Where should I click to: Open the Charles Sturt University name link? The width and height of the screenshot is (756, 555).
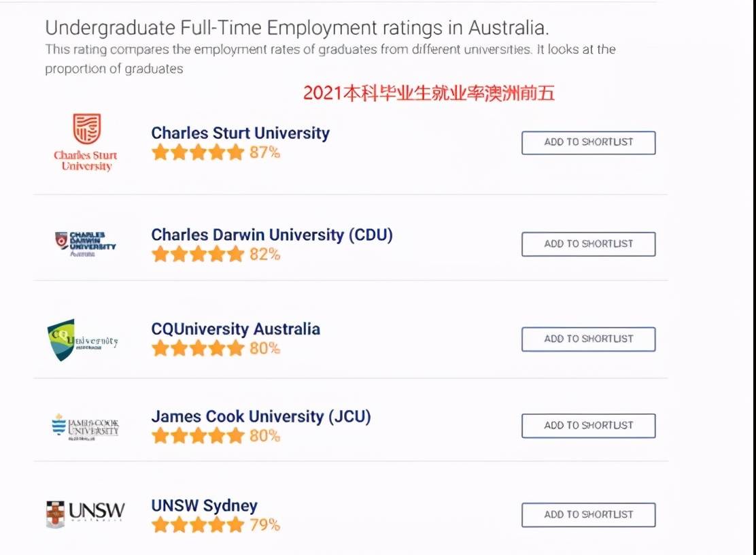click(x=240, y=133)
